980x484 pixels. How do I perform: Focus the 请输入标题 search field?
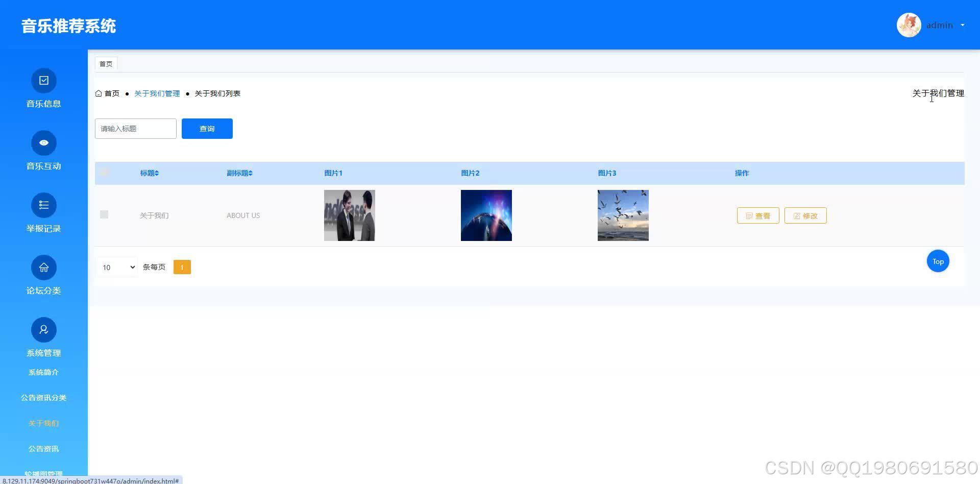[x=136, y=129]
